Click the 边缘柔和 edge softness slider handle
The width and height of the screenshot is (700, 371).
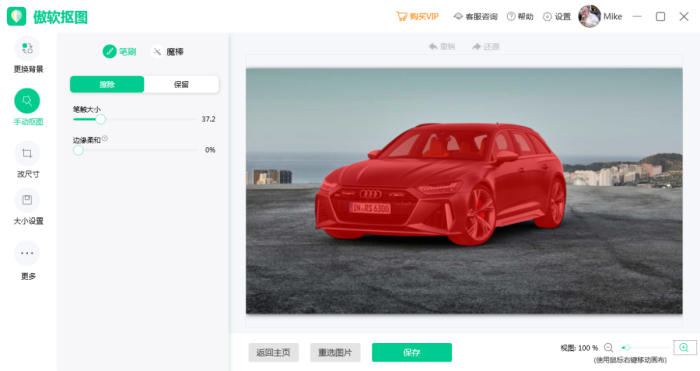[78, 150]
